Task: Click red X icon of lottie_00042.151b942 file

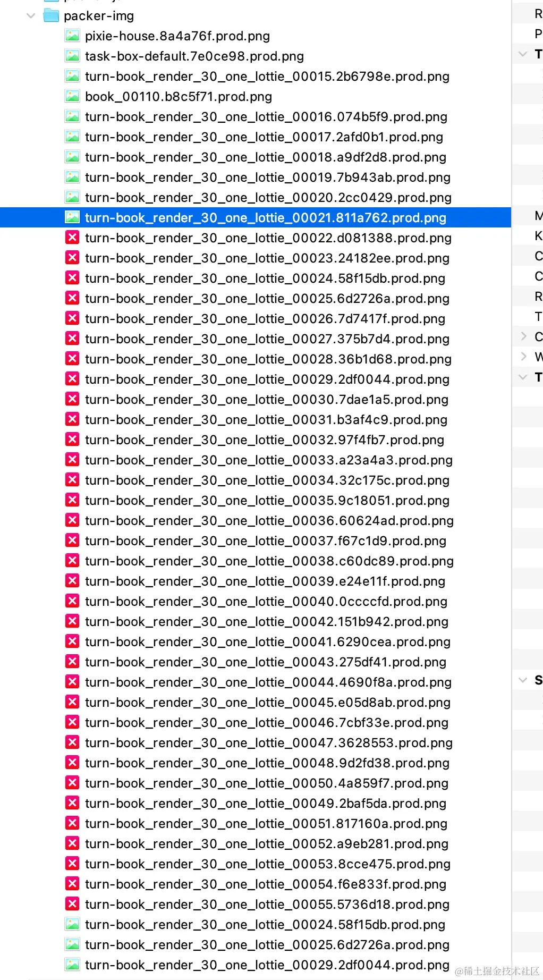Action: coord(72,622)
